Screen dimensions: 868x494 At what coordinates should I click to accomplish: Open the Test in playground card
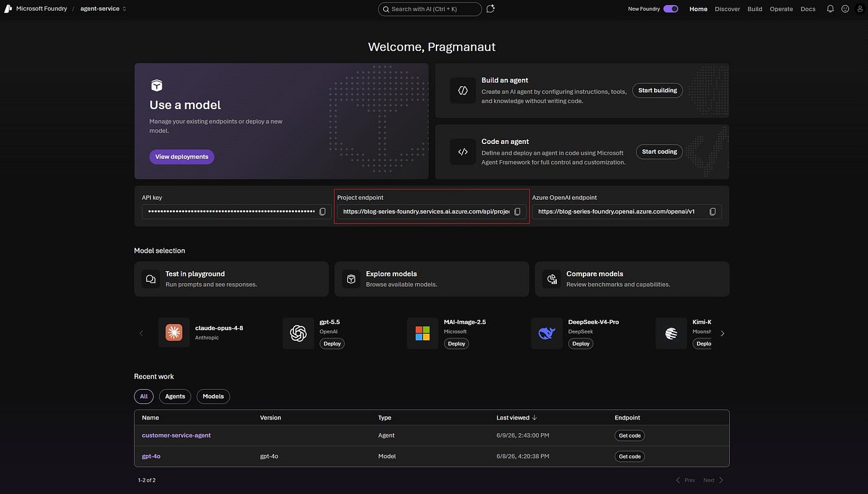231,279
